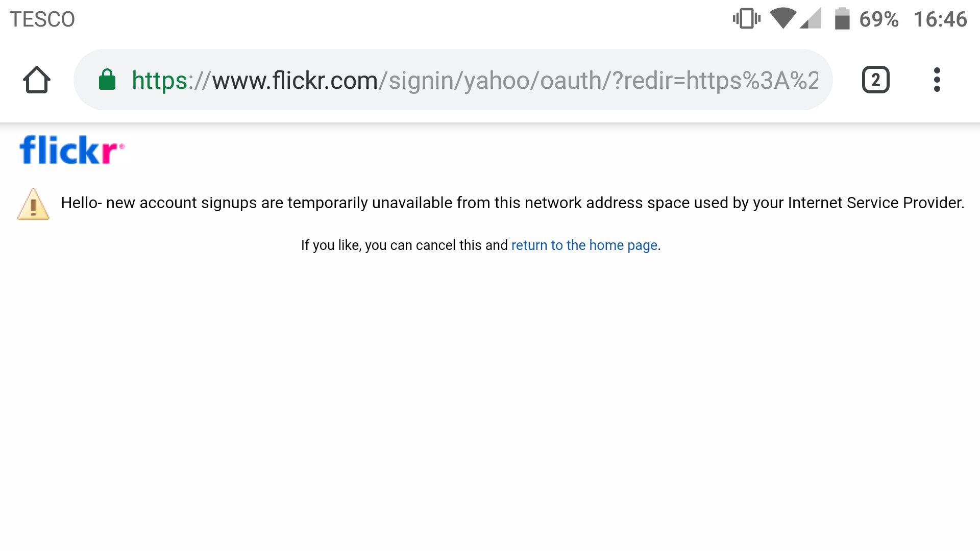Click the yellow warning triangle icon
Image resolution: width=980 pixels, height=551 pixels.
34,205
